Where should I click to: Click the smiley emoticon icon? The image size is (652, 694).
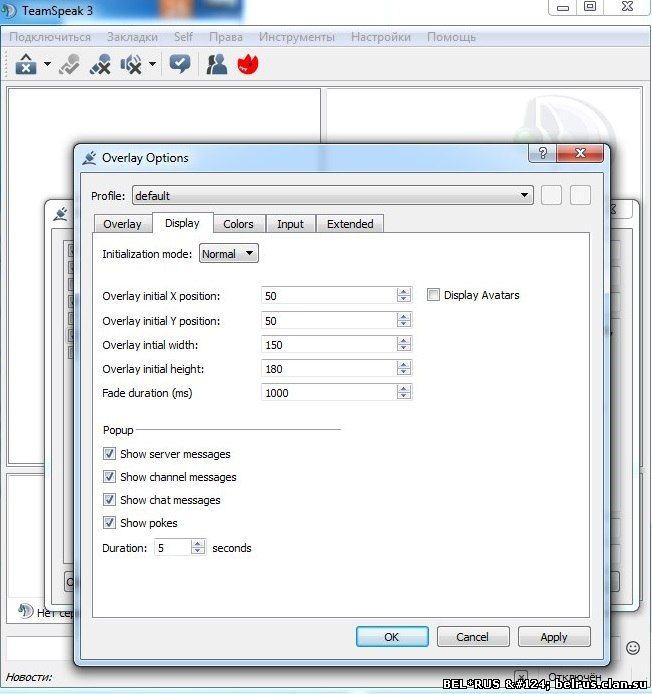pos(633,648)
